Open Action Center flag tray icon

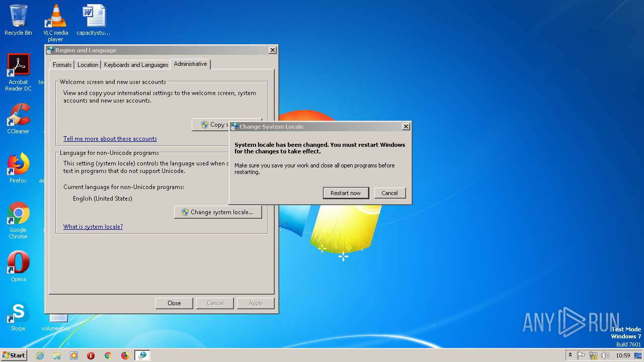pos(581,355)
